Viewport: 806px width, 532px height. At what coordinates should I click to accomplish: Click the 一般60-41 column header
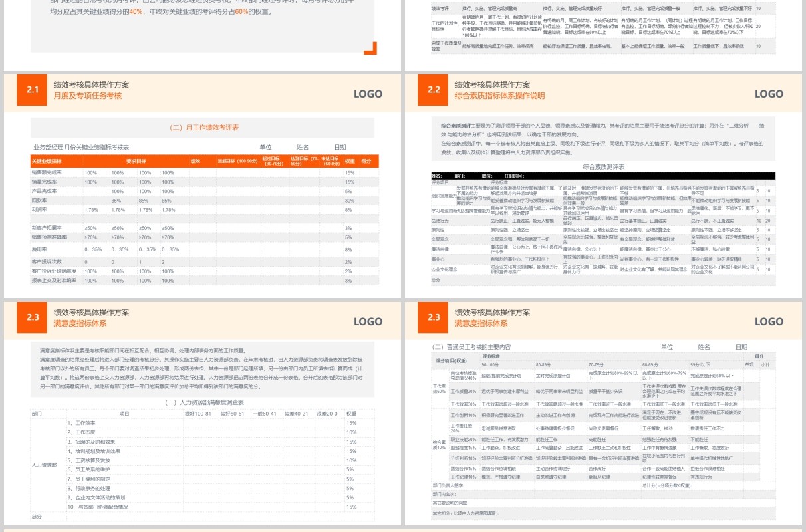point(265,414)
